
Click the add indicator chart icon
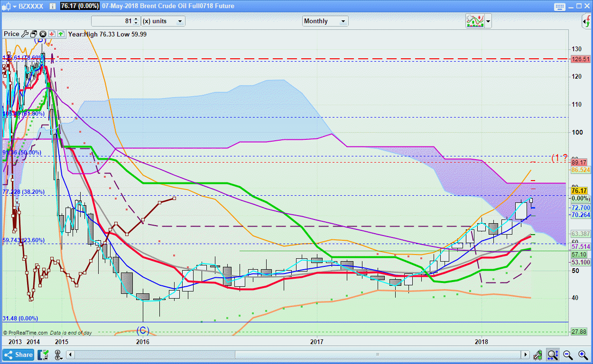pyautogui.click(x=474, y=21)
